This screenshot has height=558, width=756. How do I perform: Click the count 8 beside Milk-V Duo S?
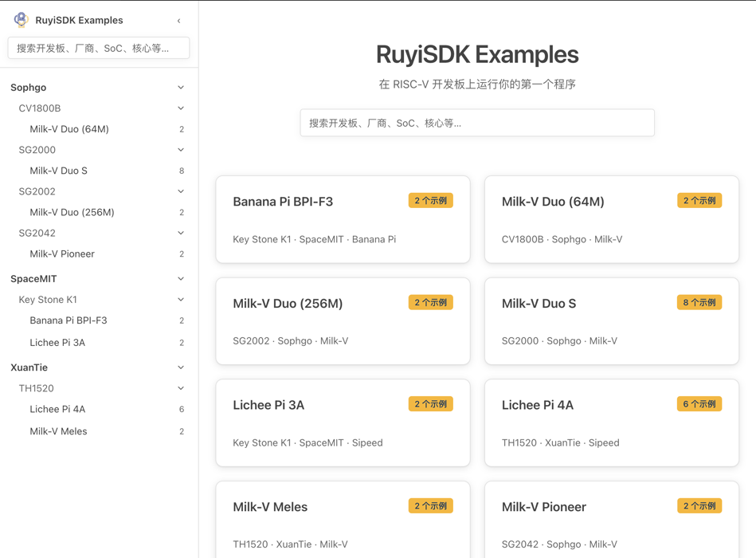point(182,171)
